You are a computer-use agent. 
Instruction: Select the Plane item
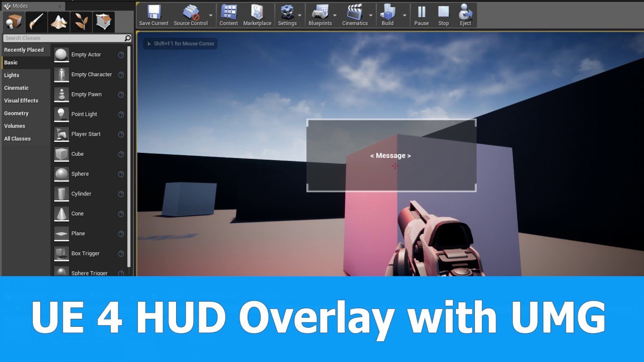point(90,233)
